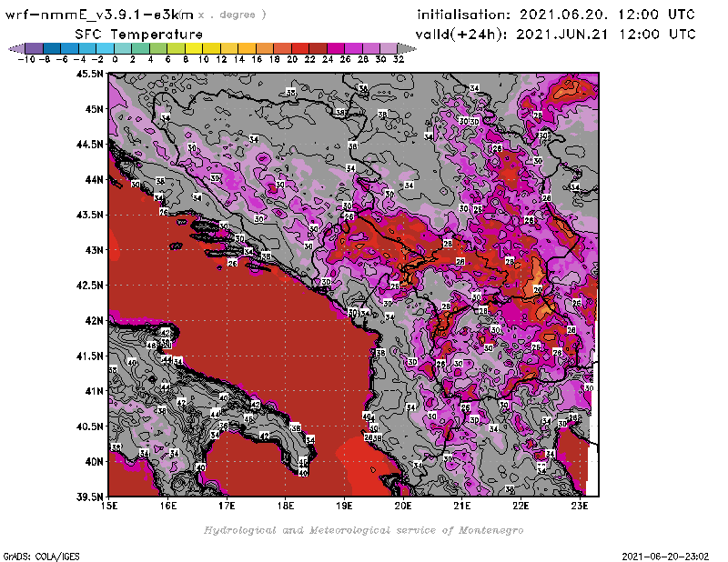This screenshot has width=728, height=562.
Task: Select the '40.5N' latitude label
Action: (x=89, y=426)
